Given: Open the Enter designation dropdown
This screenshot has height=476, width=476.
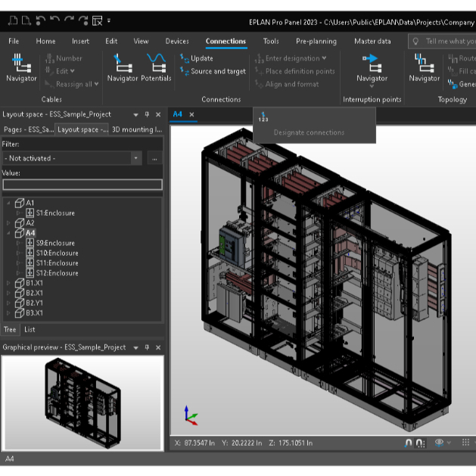Looking at the screenshot, I should (324, 58).
